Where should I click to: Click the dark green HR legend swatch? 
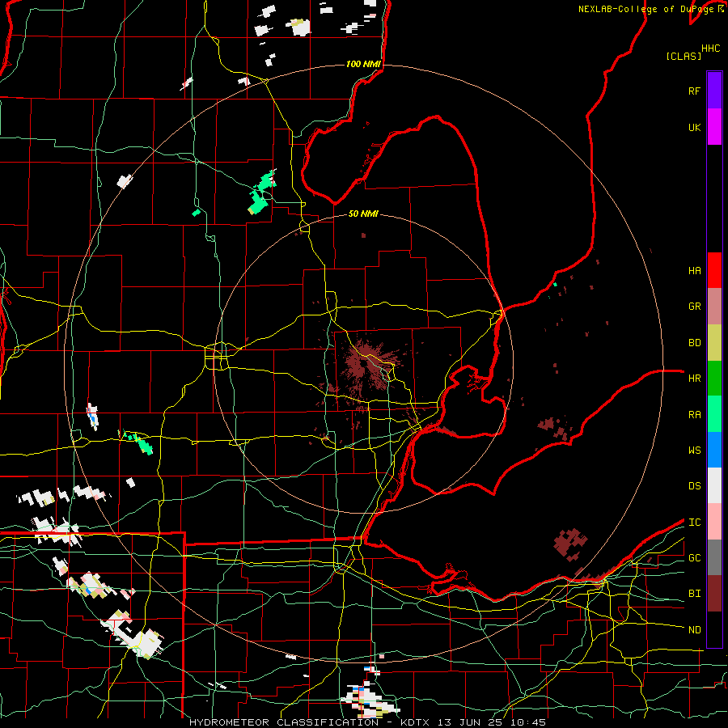click(x=714, y=379)
